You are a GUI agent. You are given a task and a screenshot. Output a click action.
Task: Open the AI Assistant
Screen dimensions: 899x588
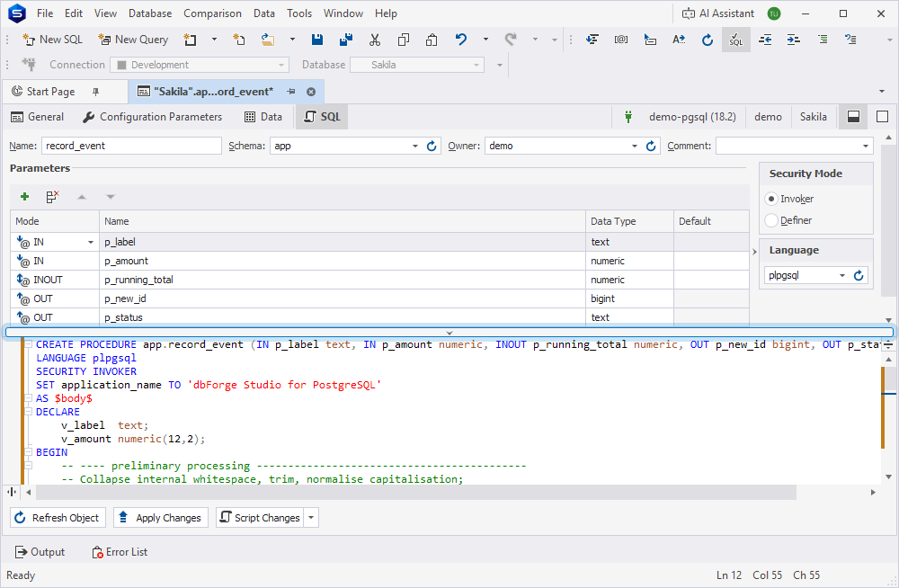tap(718, 13)
